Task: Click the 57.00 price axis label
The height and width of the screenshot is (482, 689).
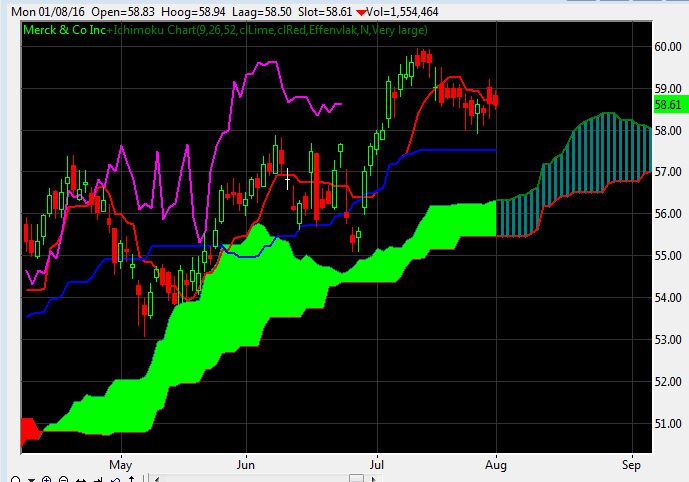Action: 668,172
